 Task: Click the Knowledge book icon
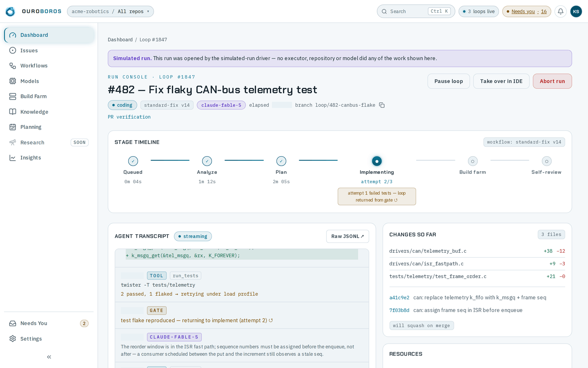tap(13, 112)
